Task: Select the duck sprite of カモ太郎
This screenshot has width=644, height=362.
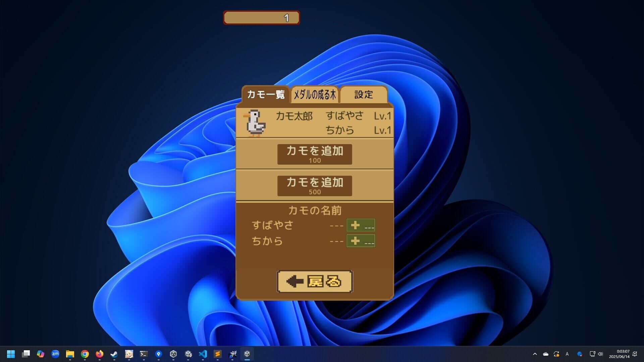Action: tap(255, 123)
